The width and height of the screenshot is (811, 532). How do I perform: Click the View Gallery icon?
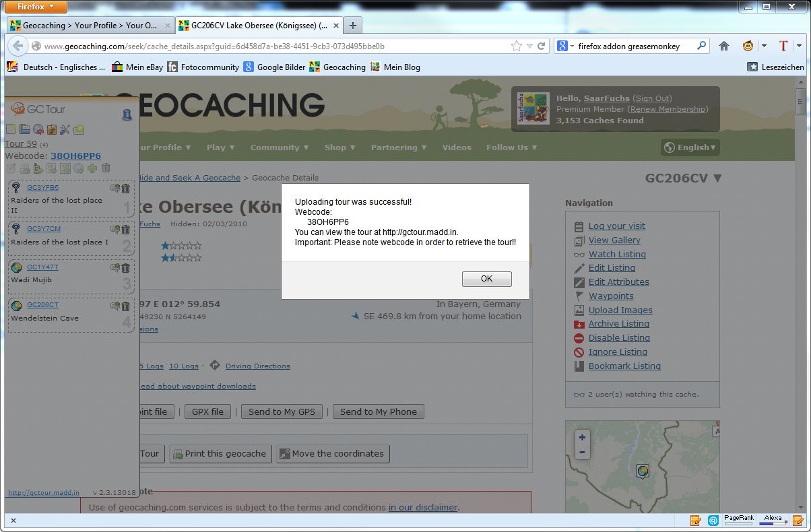click(x=579, y=240)
